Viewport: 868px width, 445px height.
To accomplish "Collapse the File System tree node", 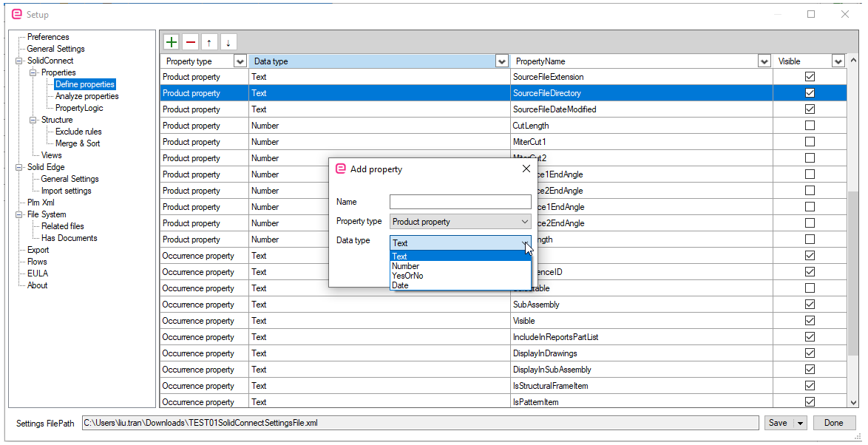I will click(x=18, y=214).
